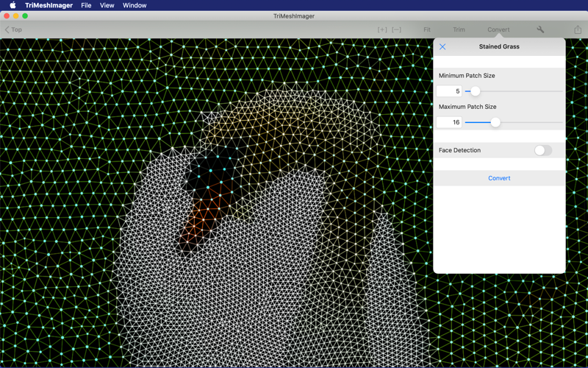This screenshot has width=588, height=368.
Task: Click the Minimum Patch Size value field
Action: [449, 91]
